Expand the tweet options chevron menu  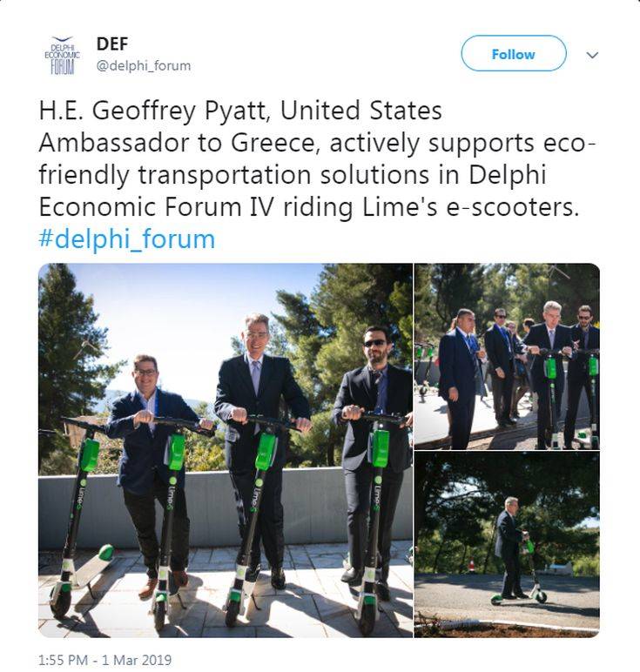(592, 56)
